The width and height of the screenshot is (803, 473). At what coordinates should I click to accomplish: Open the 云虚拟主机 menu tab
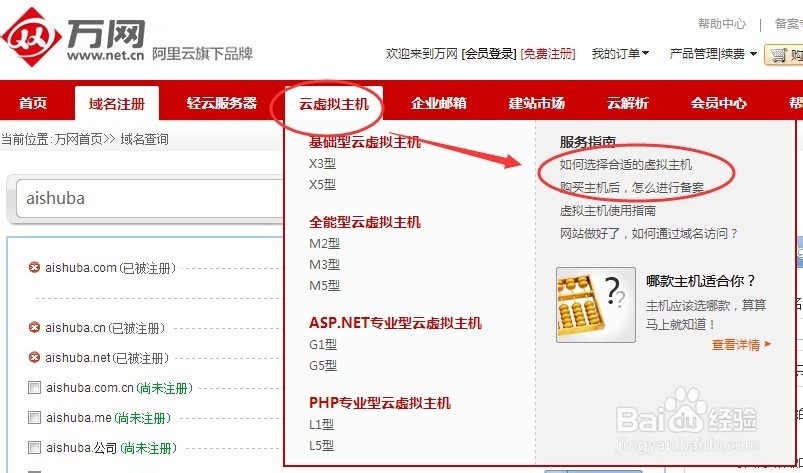tap(333, 104)
